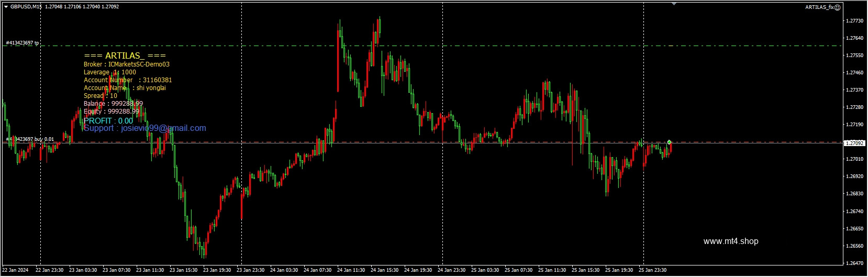Click the 1.26560 price scale label

pos(854,246)
